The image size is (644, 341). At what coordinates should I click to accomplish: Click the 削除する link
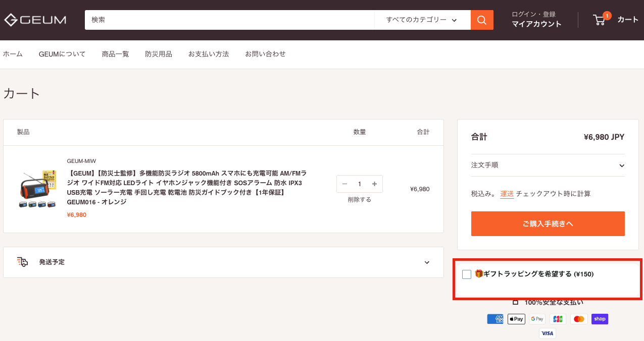tap(359, 200)
